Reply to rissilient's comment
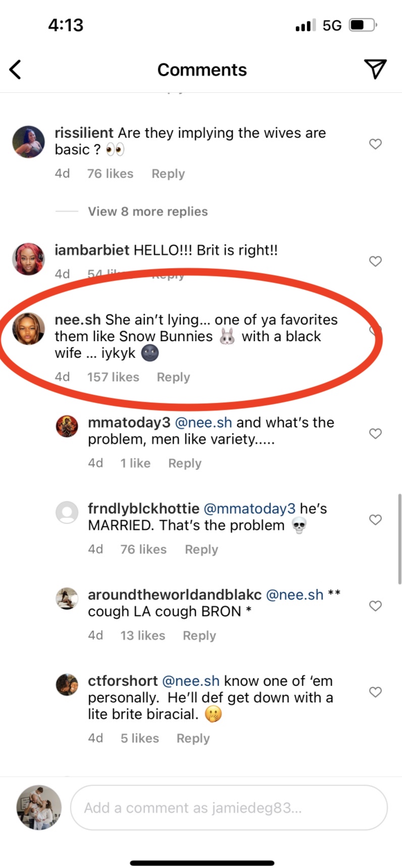 pyautogui.click(x=168, y=174)
